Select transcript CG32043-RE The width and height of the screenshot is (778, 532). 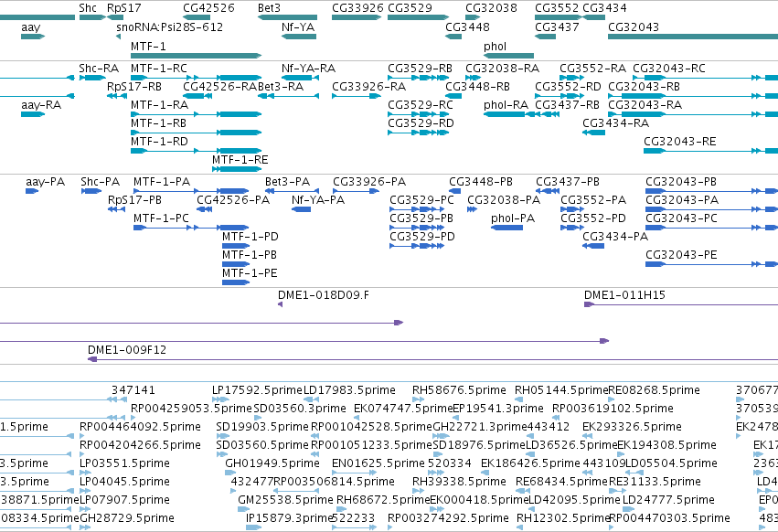point(710,151)
